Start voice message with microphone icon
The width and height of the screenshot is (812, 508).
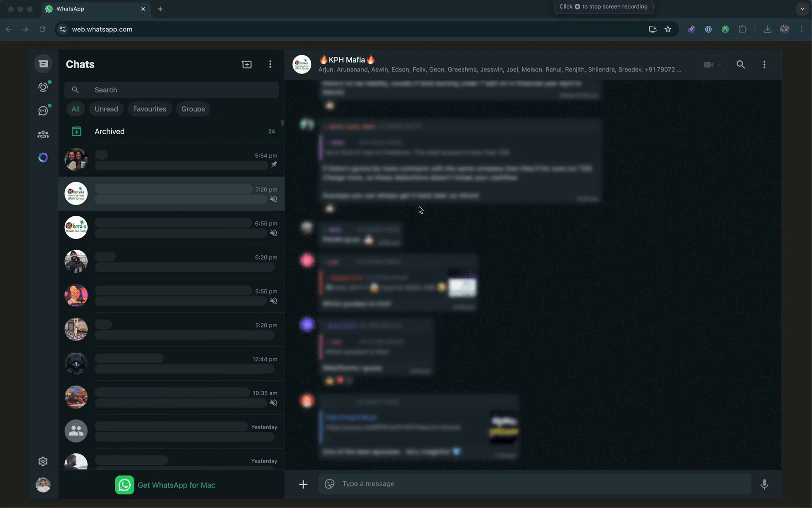point(764,484)
